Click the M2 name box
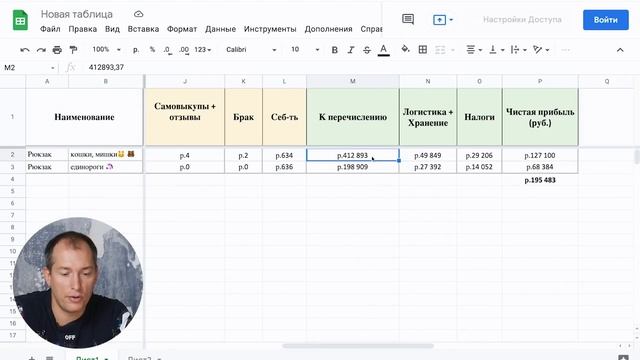The image size is (640, 360). pyautogui.click(x=29, y=67)
